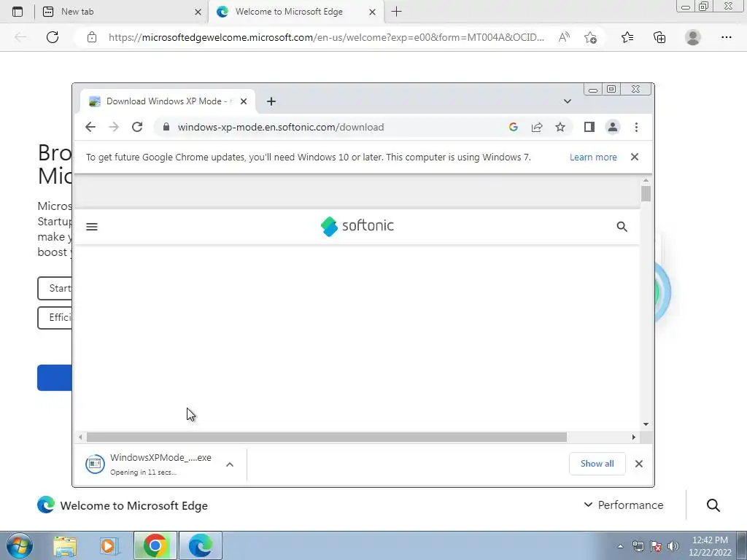The width and height of the screenshot is (747, 560).
Task: Launch Windows Media Player from taskbar
Action: pos(109,545)
